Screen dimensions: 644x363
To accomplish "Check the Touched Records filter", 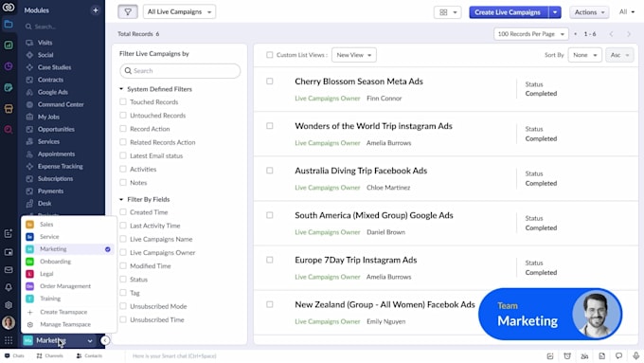I will (x=123, y=101).
